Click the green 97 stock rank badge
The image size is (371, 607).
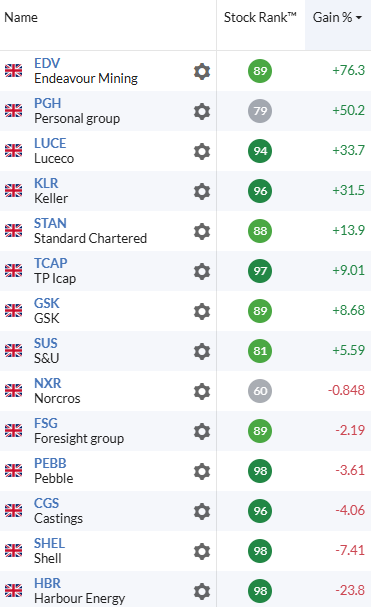260,271
